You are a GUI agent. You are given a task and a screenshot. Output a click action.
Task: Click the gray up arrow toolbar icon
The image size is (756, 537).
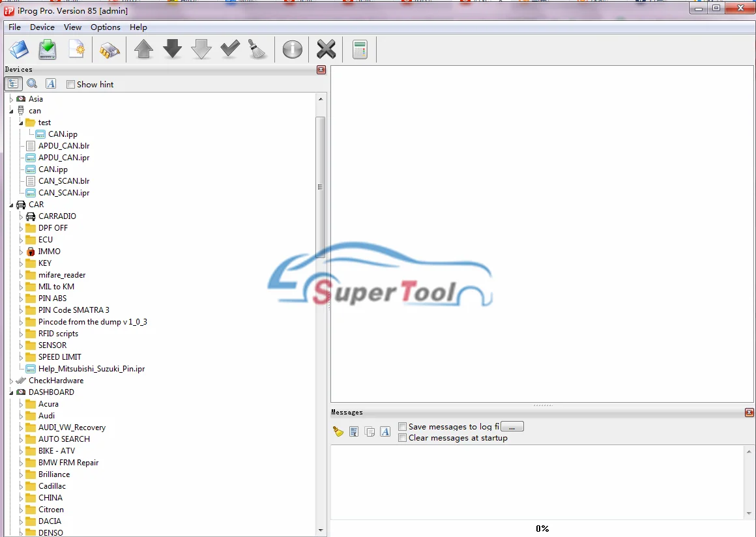point(143,50)
